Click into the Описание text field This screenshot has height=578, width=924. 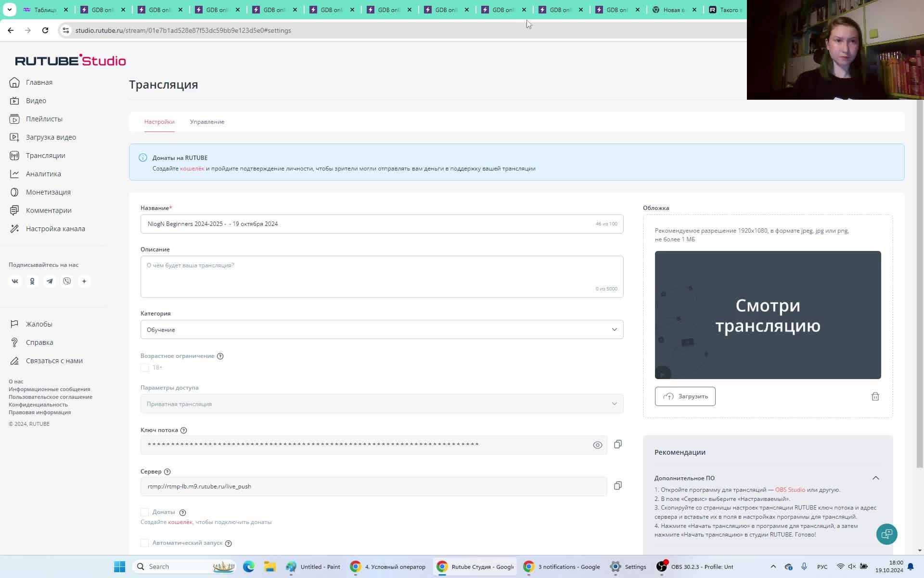[x=382, y=276]
